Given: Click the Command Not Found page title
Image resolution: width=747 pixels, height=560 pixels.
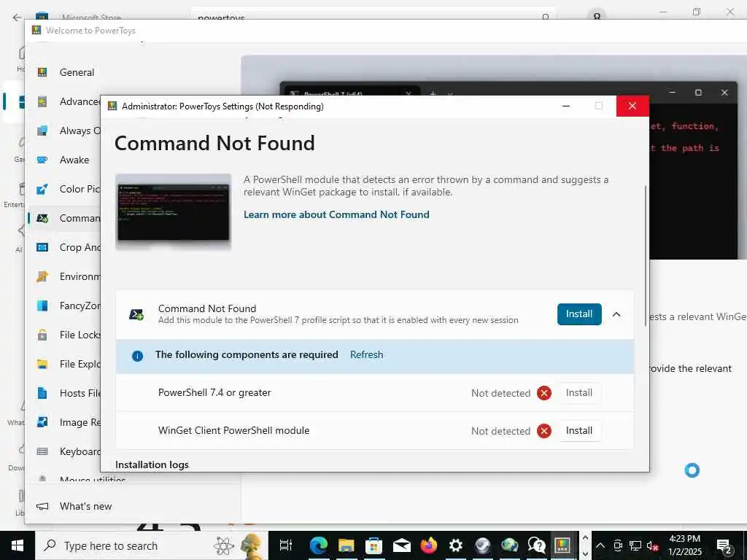Looking at the screenshot, I should [214, 144].
